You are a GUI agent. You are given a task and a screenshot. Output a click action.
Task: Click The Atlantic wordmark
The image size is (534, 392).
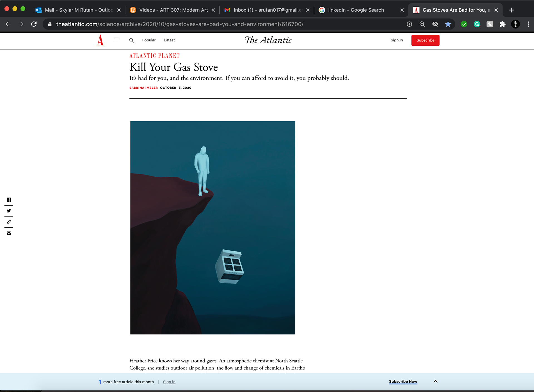click(x=268, y=40)
